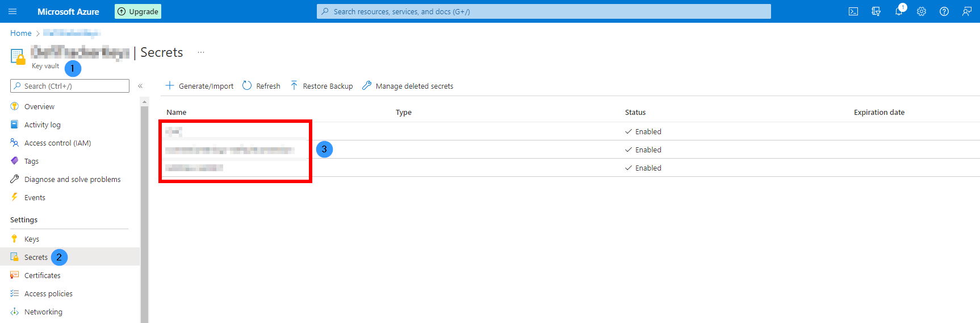Go to the Home breadcrumb link
Screen dimensions: 980x323
point(21,33)
